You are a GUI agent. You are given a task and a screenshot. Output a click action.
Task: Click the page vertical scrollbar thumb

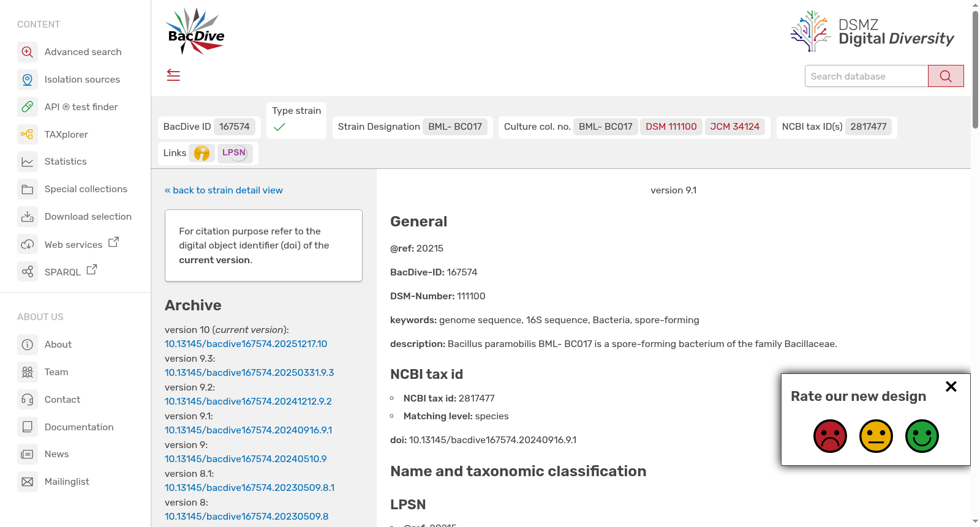975,69
